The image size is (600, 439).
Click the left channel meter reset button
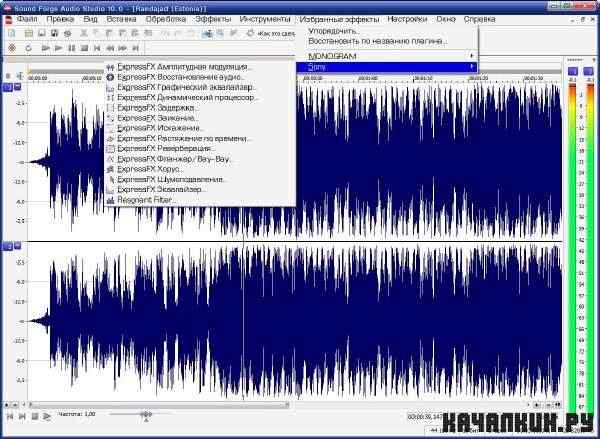[573, 71]
